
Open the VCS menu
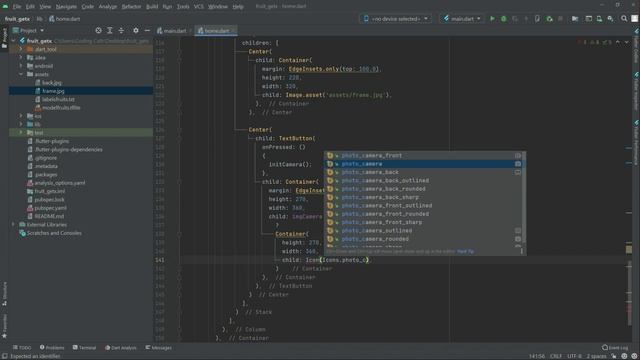click(199, 7)
